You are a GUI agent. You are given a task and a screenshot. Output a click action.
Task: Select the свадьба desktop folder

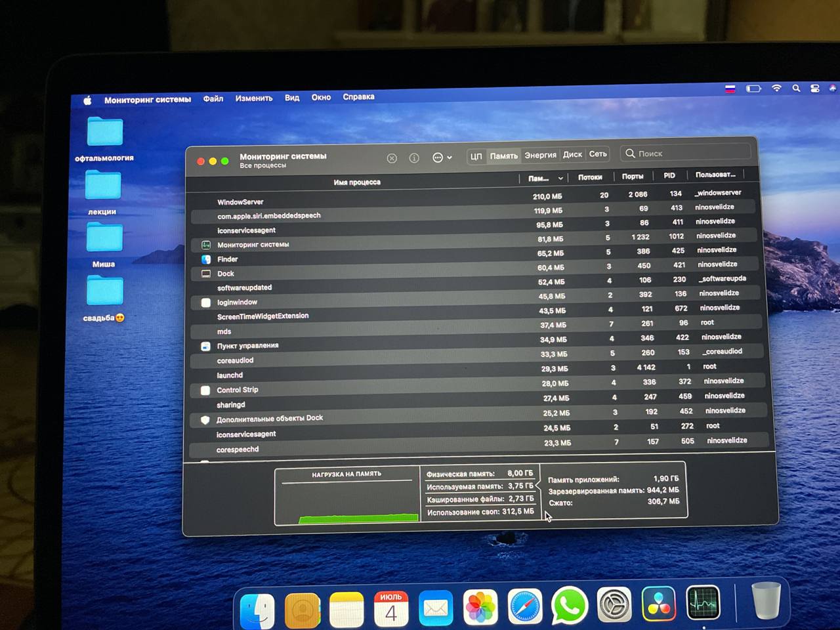(x=104, y=299)
